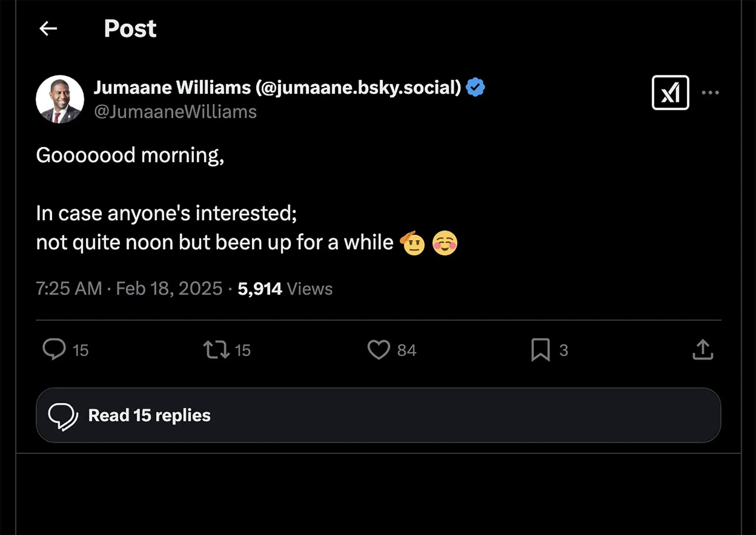Viewport: 756px width, 535px height.
Task: Click the Post header title
Action: (x=130, y=29)
